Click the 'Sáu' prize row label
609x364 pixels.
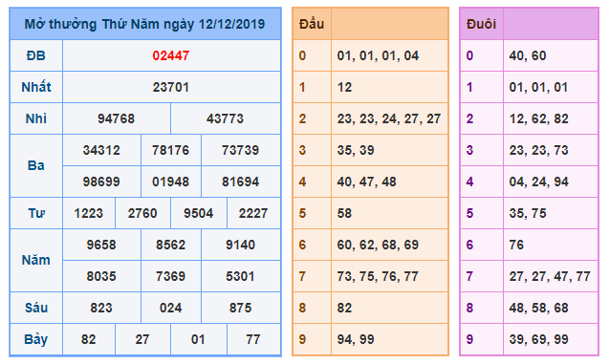coord(36,308)
